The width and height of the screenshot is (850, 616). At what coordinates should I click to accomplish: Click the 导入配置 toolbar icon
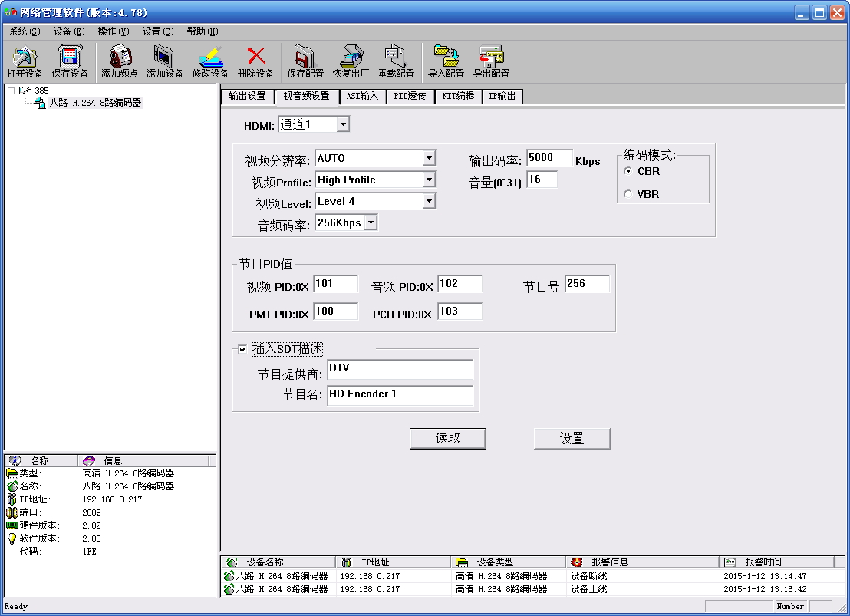[x=446, y=58]
